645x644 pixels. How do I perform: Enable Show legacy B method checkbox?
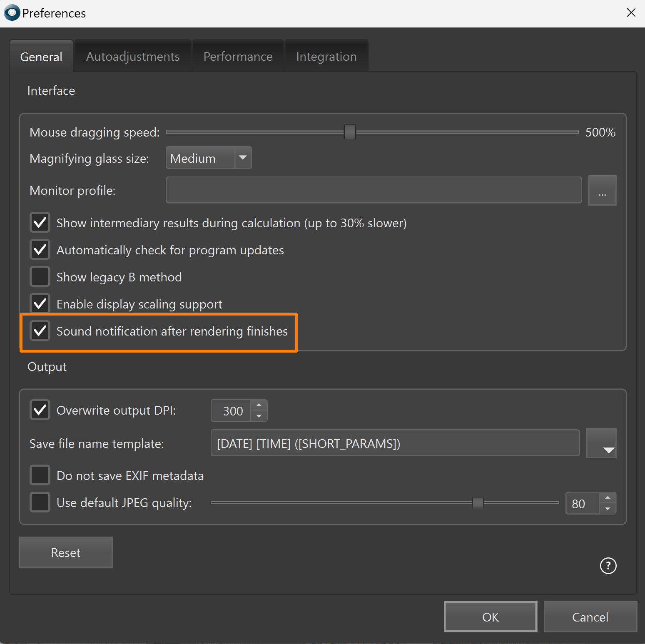[40, 277]
